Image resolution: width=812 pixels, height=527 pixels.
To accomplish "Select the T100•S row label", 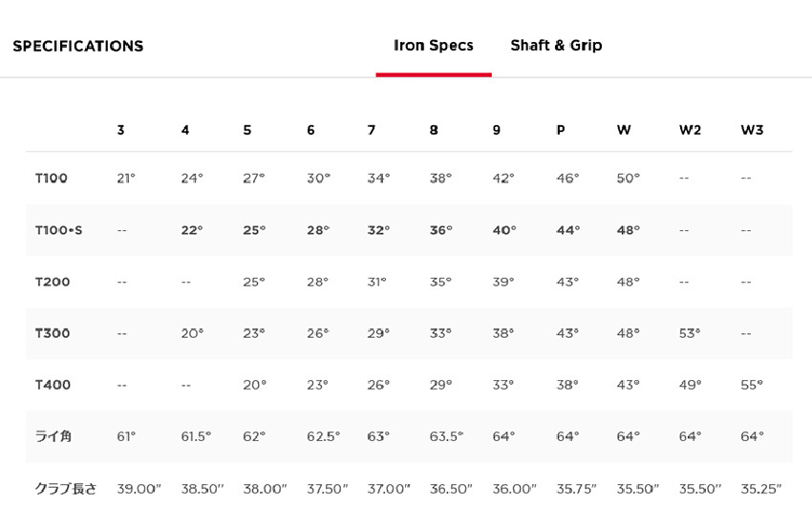I will [58, 230].
